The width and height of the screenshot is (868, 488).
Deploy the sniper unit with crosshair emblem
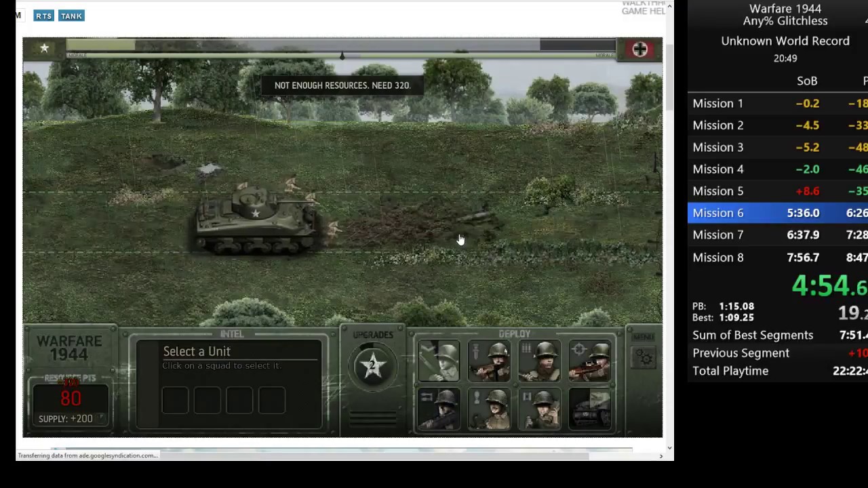tap(590, 362)
